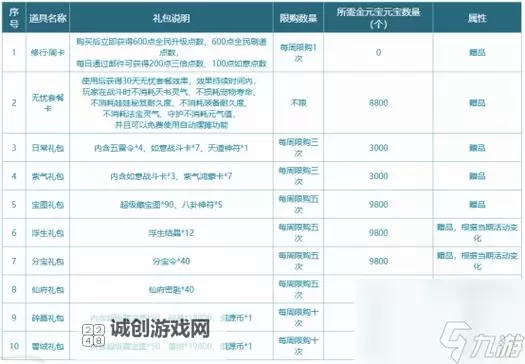Click the serial number 10 cell
Image resolution: width=525 pixels, height=364 pixels.
pyautogui.click(x=14, y=346)
